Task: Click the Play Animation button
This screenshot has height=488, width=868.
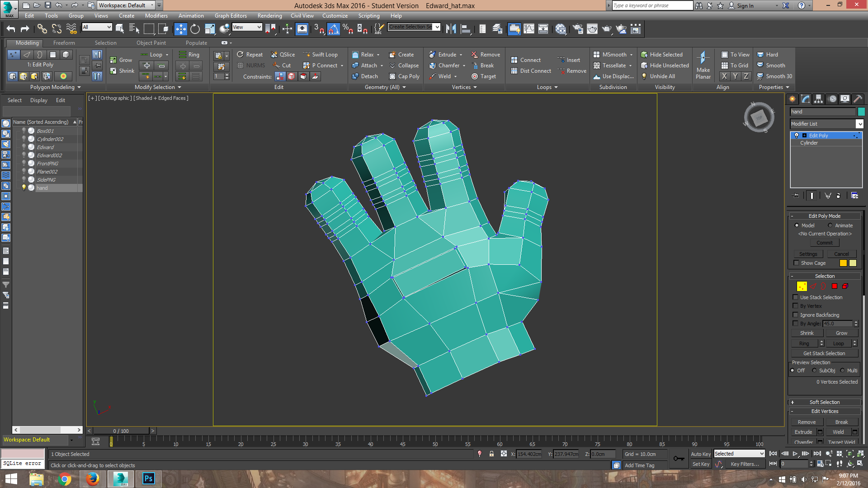Action: pos(795,454)
